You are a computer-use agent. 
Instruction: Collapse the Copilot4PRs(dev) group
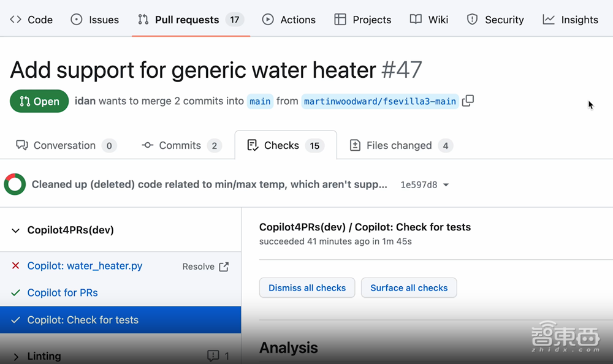tap(15, 230)
